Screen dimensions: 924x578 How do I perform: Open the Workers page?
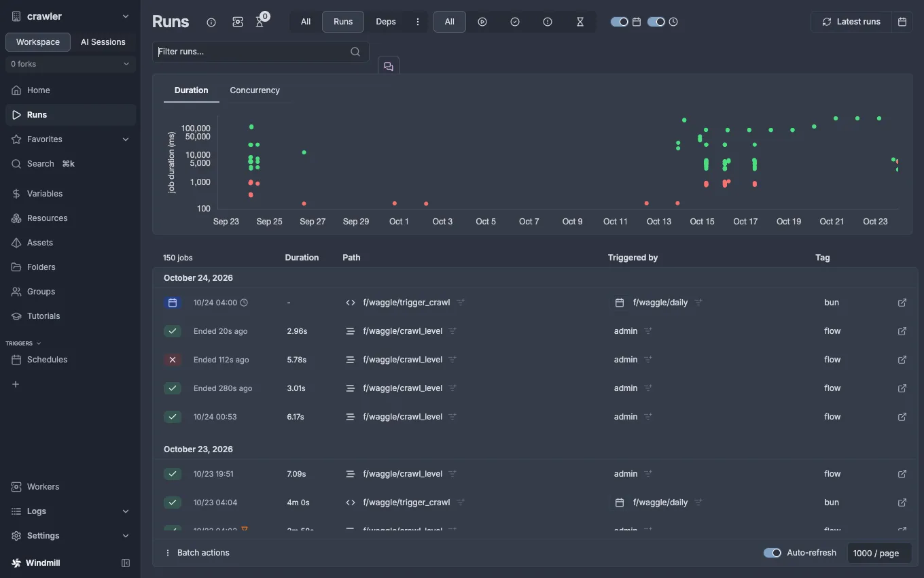point(71,487)
